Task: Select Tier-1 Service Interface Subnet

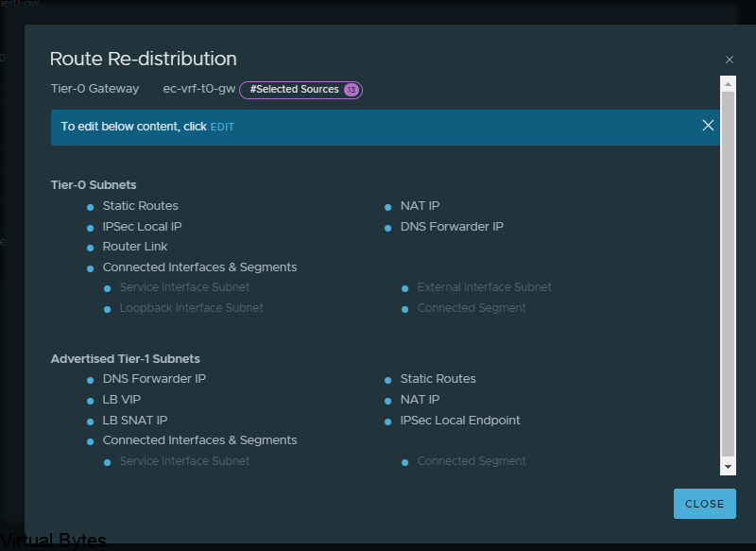Action: pyautogui.click(x=184, y=461)
